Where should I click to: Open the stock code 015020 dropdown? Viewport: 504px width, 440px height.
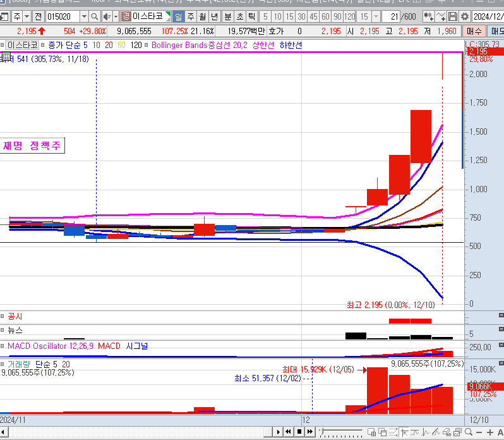(x=85, y=16)
